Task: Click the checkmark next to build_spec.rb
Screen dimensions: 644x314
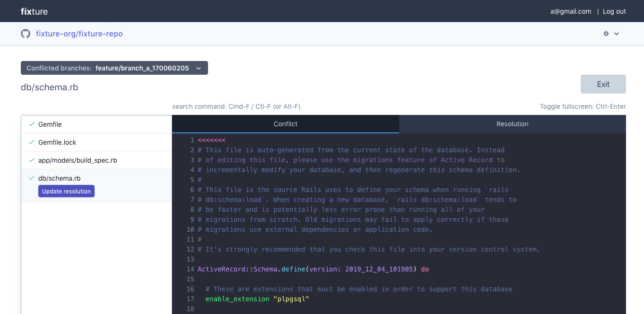Action: [32, 160]
